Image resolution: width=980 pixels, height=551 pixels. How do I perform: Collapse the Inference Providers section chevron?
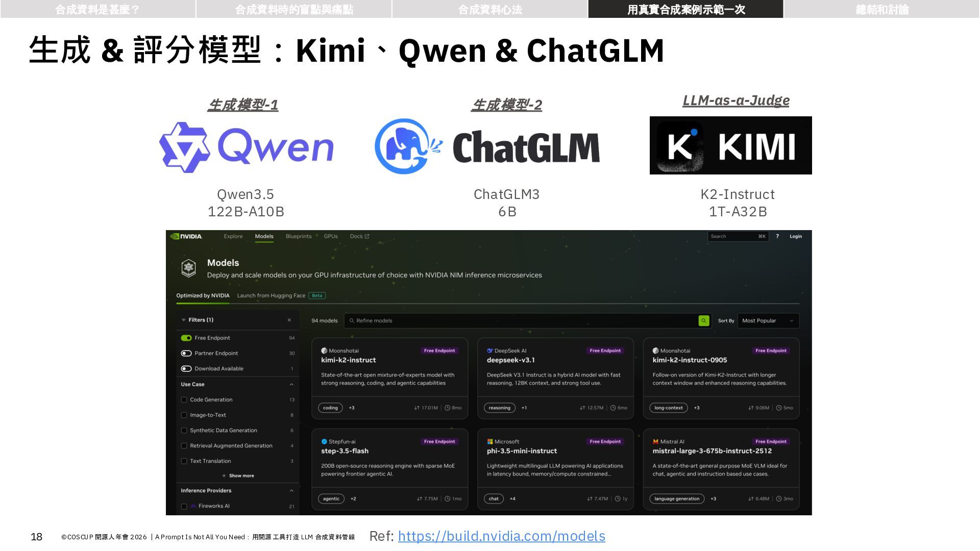[291, 490]
